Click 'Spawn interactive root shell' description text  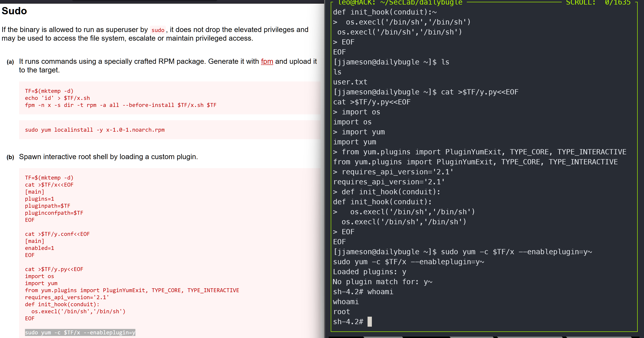pos(109,157)
